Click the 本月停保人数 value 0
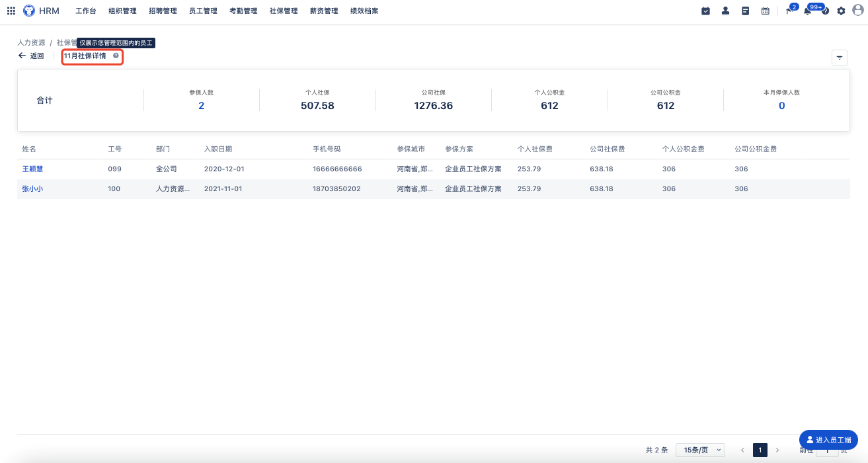The image size is (868, 463). tap(781, 106)
